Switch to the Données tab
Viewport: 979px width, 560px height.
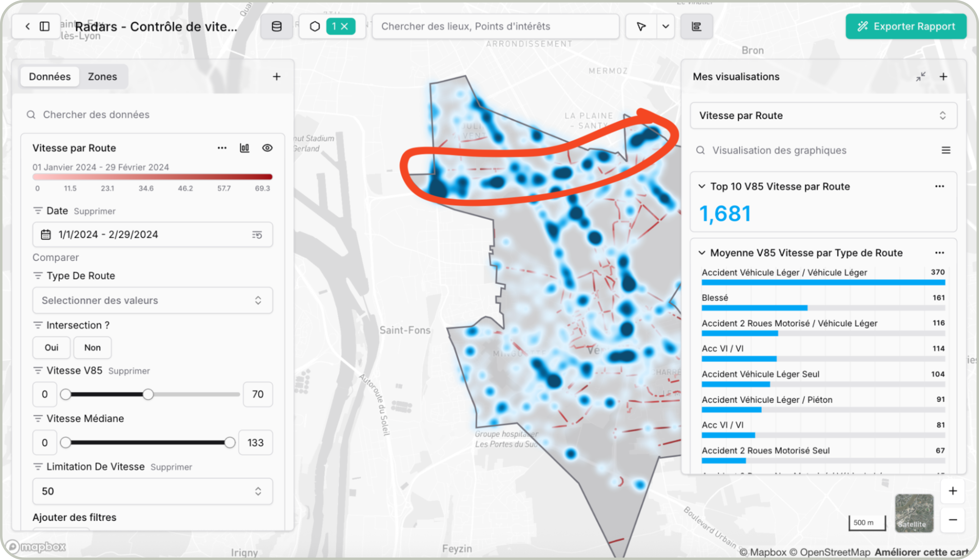50,77
